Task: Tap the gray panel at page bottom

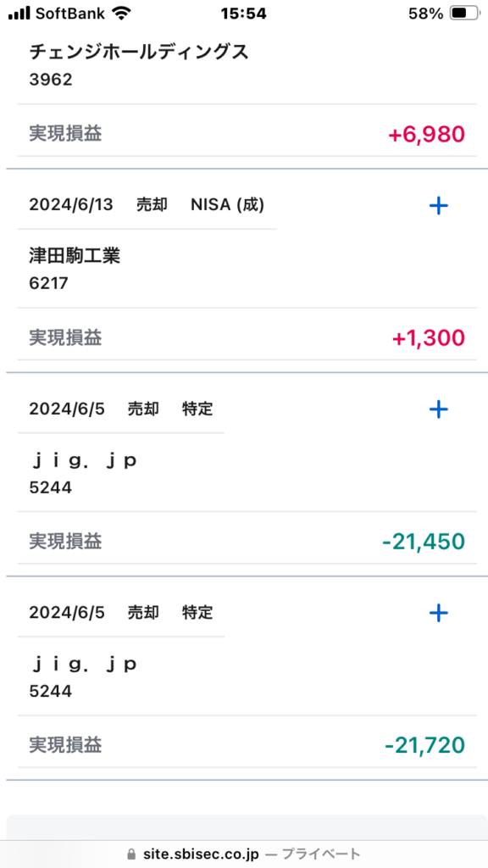Action: coord(247,827)
